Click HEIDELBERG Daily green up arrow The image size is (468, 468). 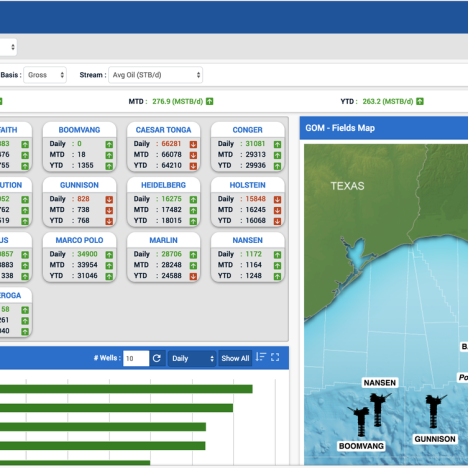(193, 200)
